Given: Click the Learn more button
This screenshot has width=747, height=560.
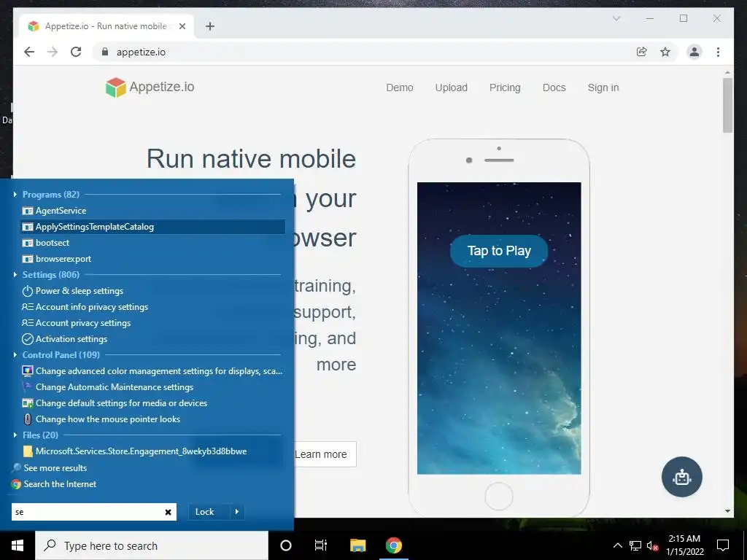Looking at the screenshot, I should 325,454.
